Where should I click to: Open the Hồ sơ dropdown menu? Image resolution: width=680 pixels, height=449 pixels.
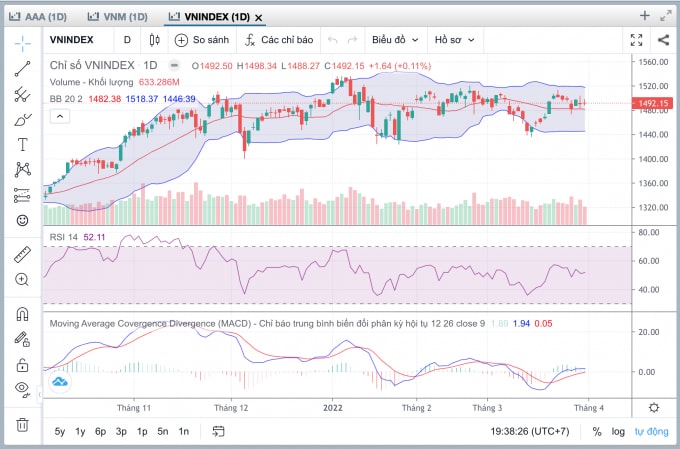point(454,40)
